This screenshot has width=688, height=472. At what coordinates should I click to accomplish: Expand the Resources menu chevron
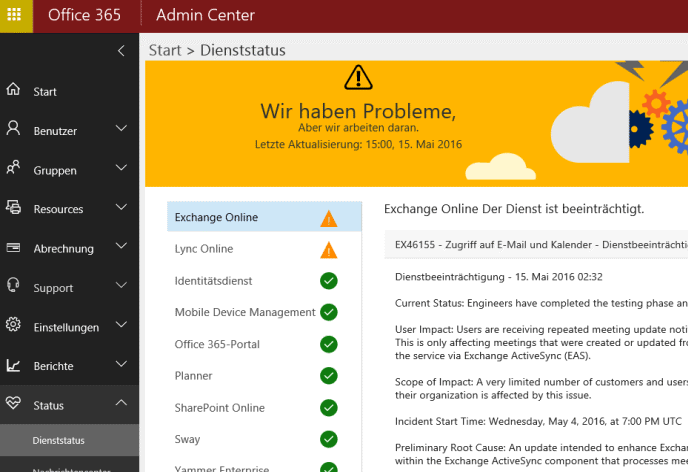tap(121, 207)
